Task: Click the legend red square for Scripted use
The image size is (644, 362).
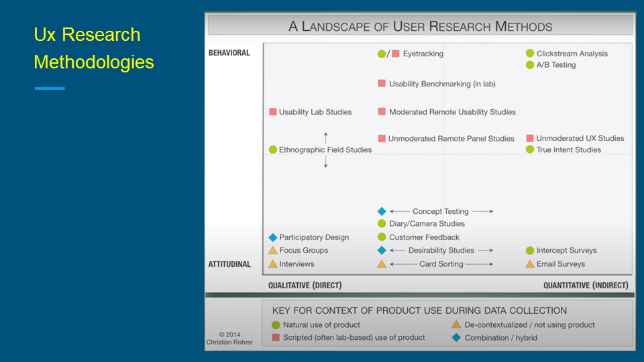Action: tap(276, 337)
